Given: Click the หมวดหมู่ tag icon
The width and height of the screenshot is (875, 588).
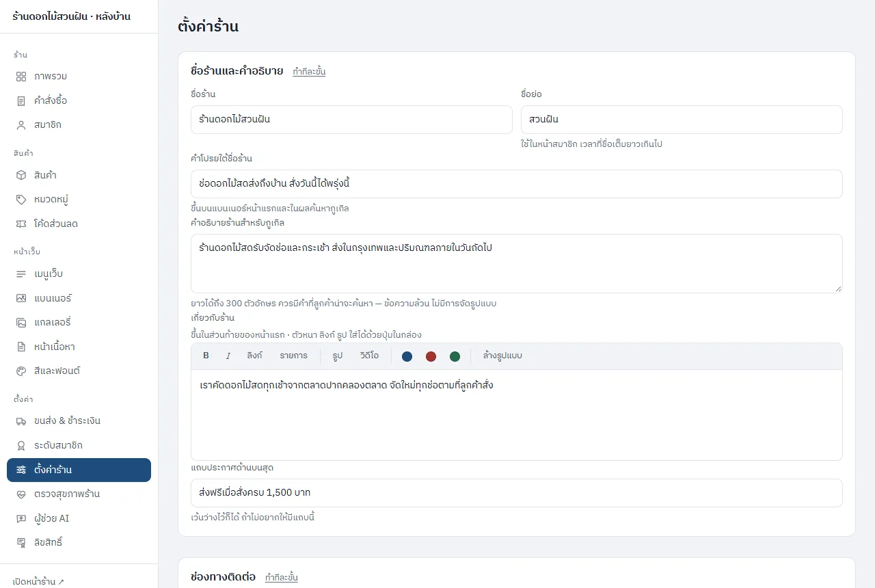Looking at the screenshot, I should coord(21,200).
